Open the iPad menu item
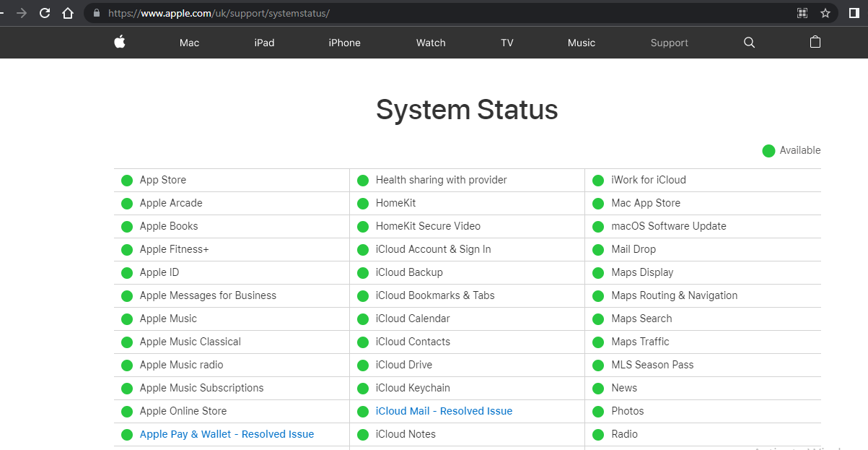This screenshot has height=450, width=868. [x=264, y=43]
